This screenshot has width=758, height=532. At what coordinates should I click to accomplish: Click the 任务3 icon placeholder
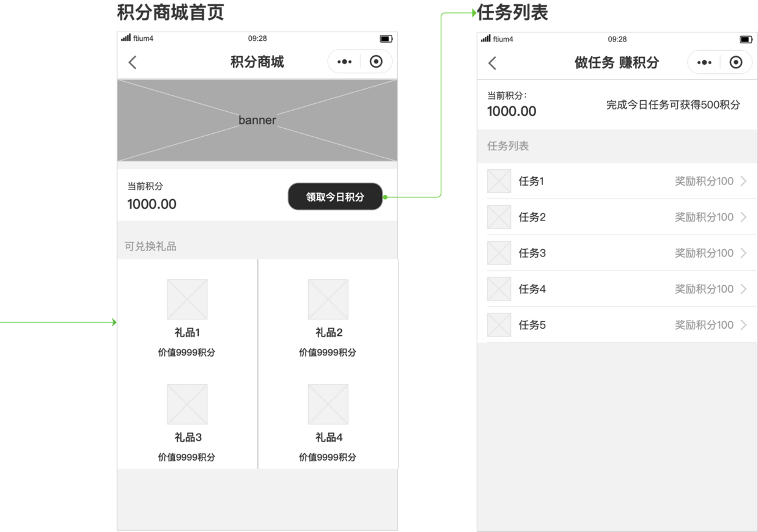tap(499, 253)
